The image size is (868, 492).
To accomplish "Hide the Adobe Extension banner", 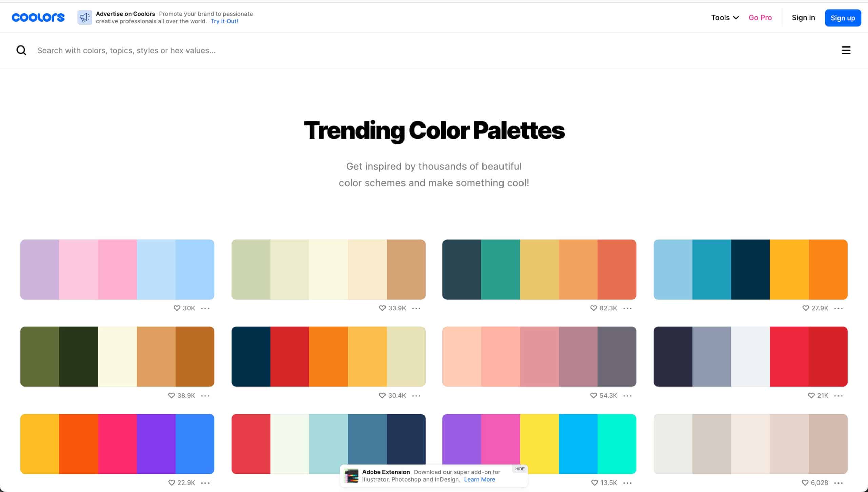I will [519, 469].
